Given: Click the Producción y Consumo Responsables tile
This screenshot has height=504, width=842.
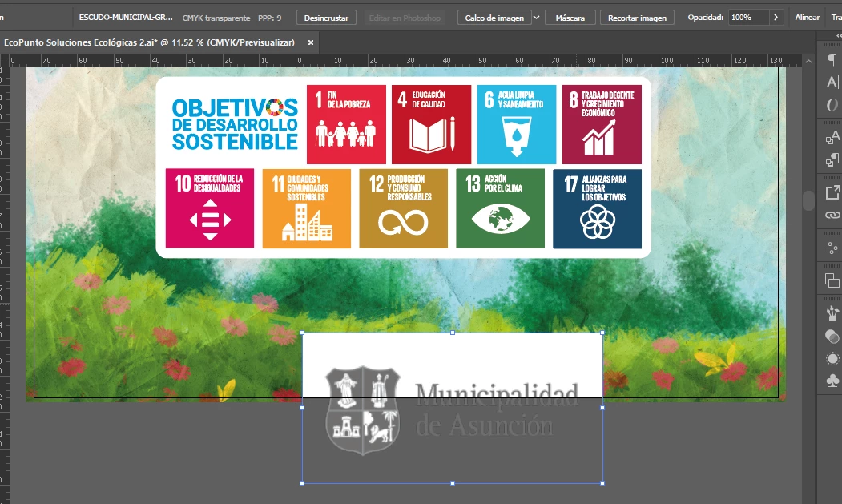Looking at the screenshot, I should point(403,208).
